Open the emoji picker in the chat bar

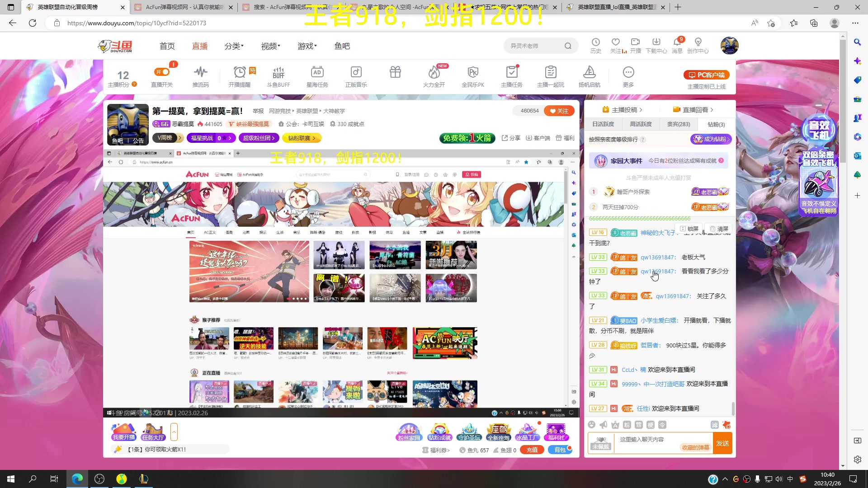click(x=591, y=425)
